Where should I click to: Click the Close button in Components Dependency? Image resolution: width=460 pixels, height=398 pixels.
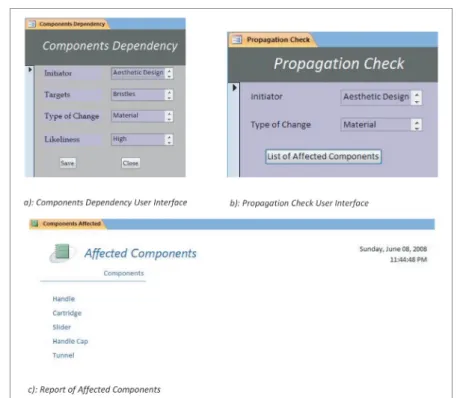tap(130, 163)
